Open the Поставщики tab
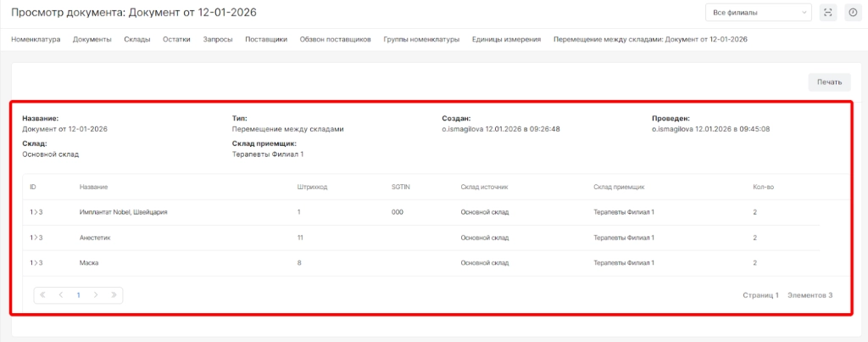This screenshot has height=342, width=868. click(266, 39)
